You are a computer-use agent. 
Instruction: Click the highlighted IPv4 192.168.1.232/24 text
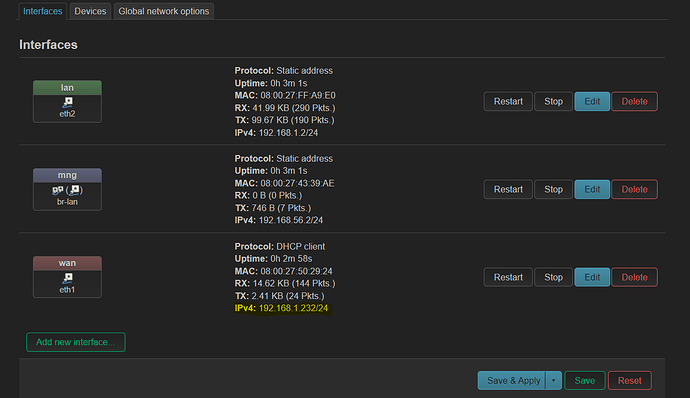point(281,308)
